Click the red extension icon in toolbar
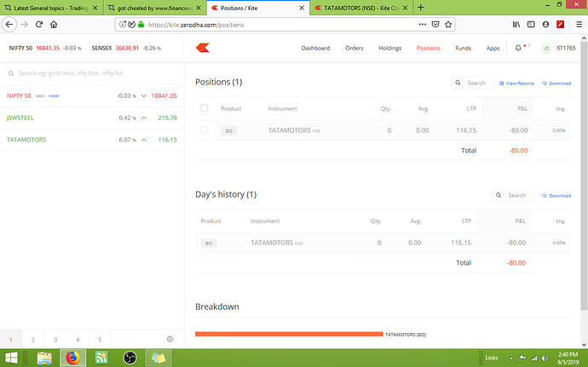 pos(561,25)
